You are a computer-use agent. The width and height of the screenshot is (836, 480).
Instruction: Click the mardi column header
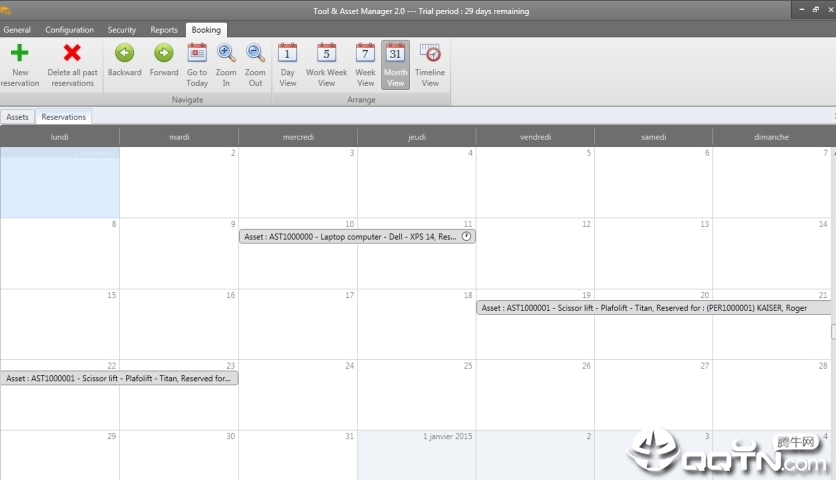179,137
